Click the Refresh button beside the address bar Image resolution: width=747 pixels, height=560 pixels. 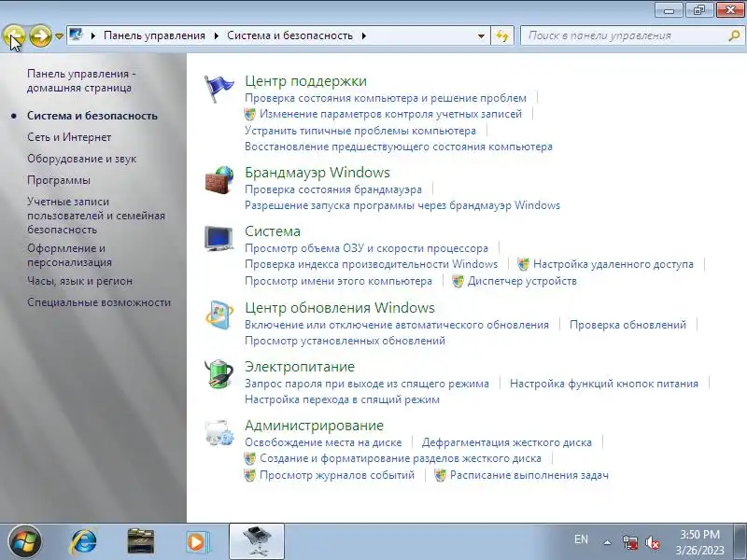502,35
